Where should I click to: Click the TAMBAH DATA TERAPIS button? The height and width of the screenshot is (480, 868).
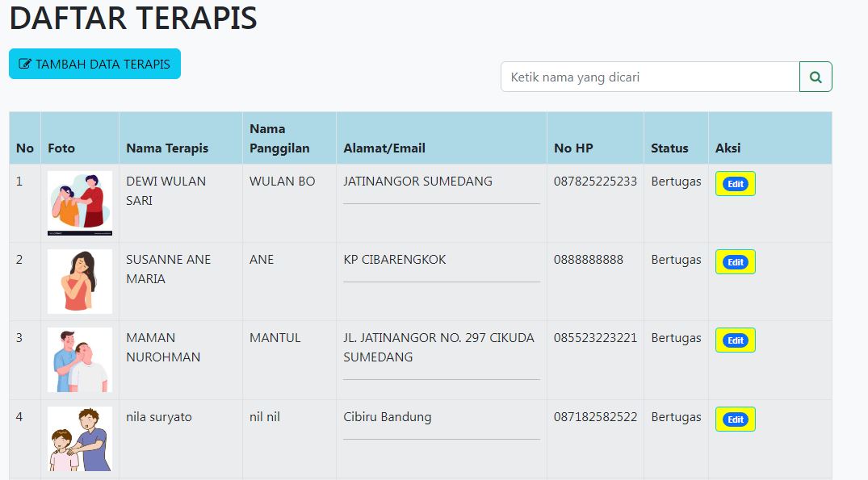click(94, 64)
